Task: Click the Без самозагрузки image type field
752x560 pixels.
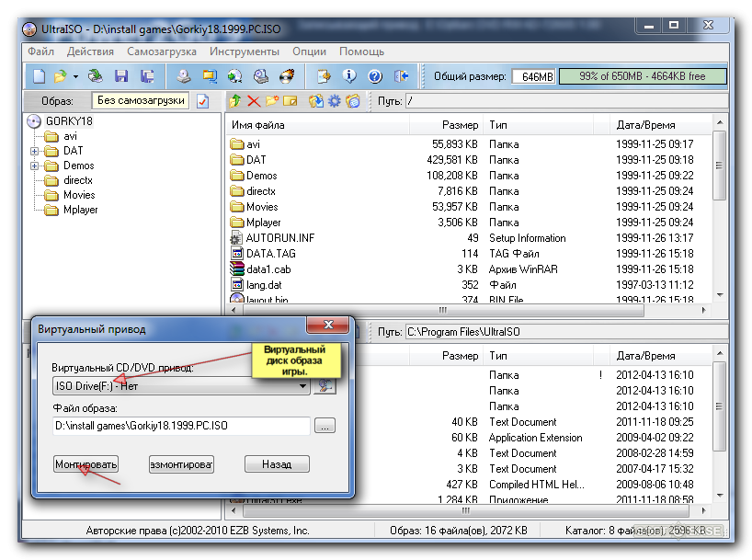Action: click(x=141, y=101)
